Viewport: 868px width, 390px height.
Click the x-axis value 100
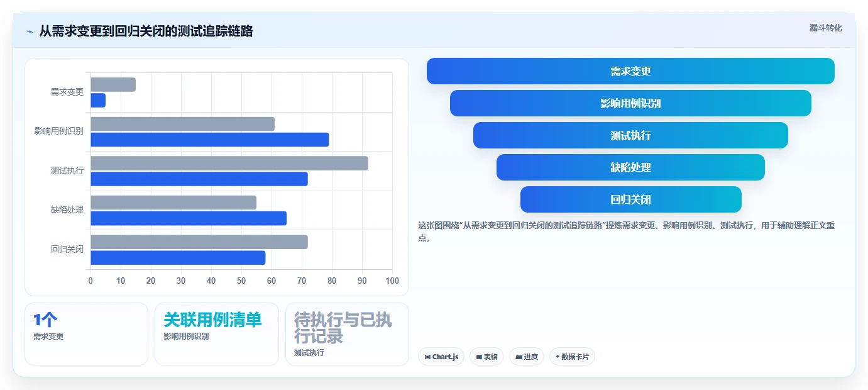(x=392, y=281)
